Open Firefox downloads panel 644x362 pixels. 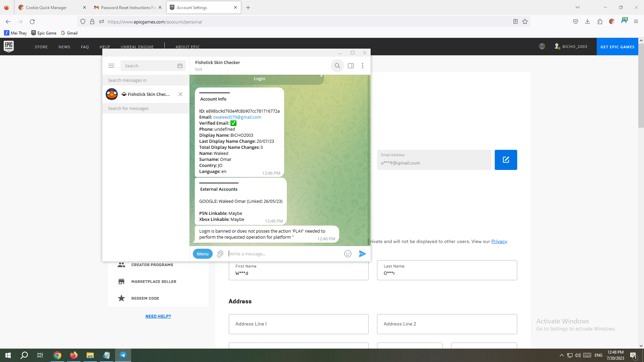point(588,21)
